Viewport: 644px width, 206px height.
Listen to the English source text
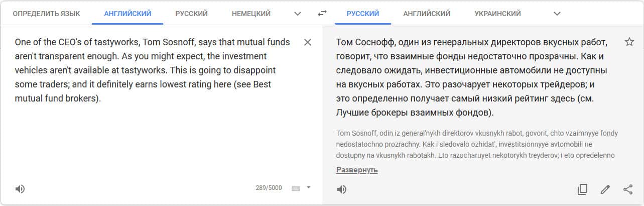[x=20, y=189]
